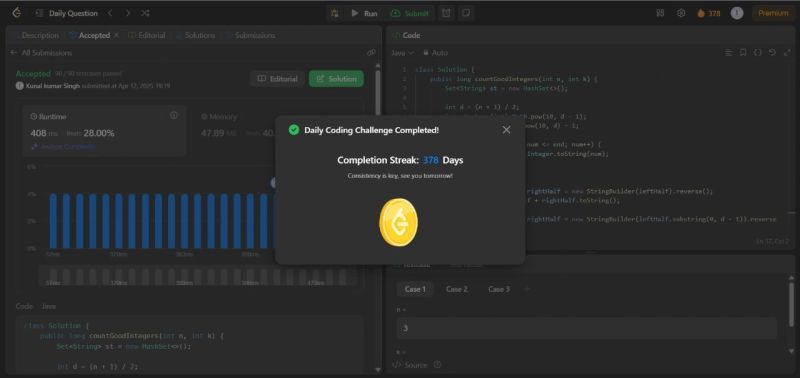
Task: Expand the Daily Question problem list
Action: point(67,13)
